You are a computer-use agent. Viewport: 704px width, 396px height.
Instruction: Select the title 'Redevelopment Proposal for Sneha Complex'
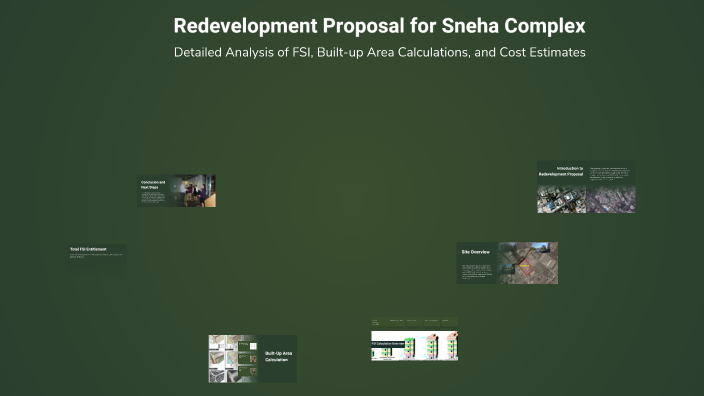[x=379, y=26]
